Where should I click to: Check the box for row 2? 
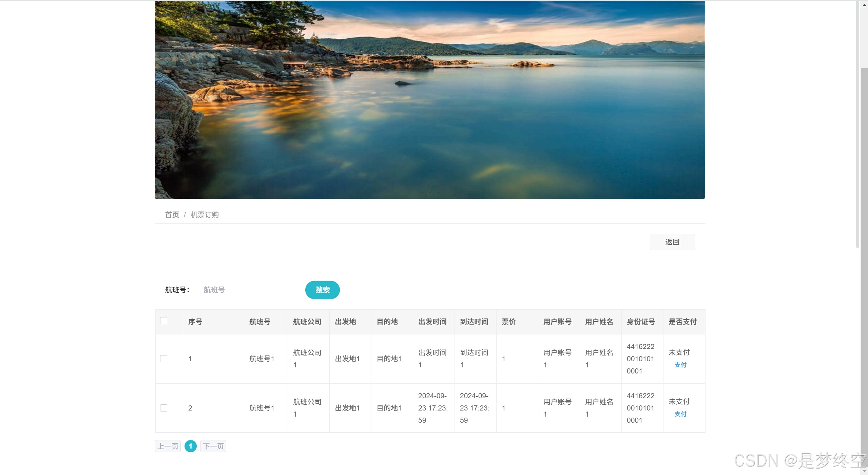point(163,408)
